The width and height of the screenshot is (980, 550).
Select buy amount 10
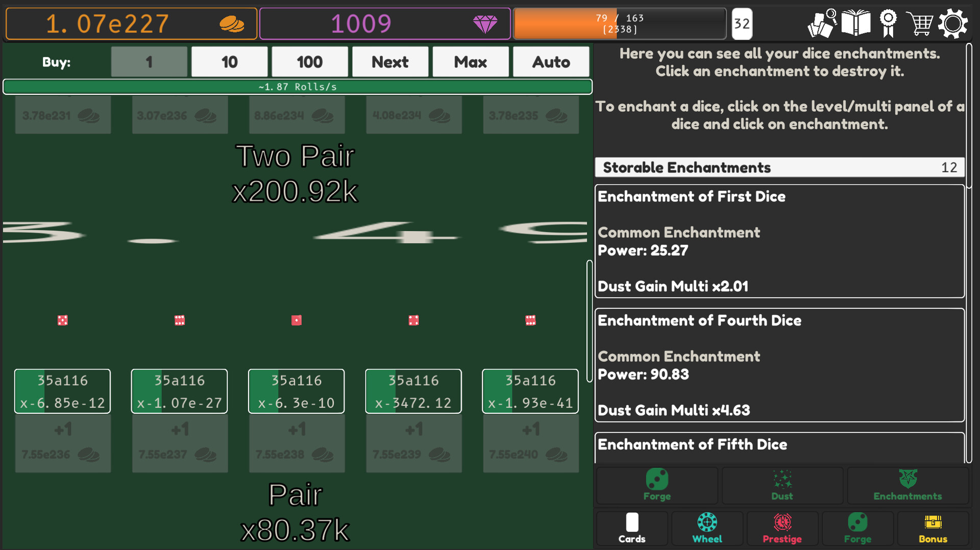pyautogui.click(x=229, y=62)
